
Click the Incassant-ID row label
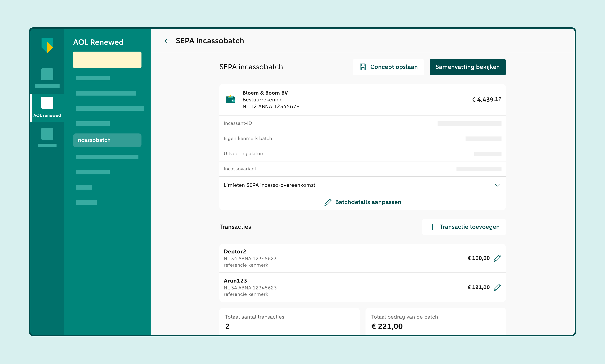tap(238, 123)
